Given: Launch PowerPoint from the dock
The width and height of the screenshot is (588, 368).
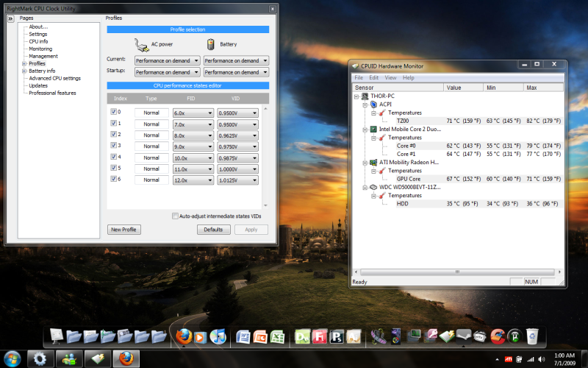Looking at the screenshot, I should coord(260,337).
